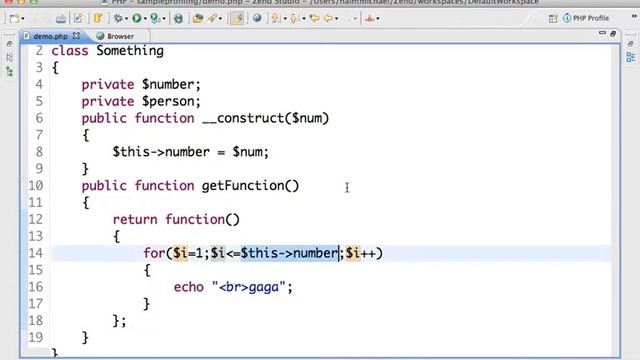This screenshot has width=640, height=360.
Task: Click the 'for' keyword on line 14
Action: pyautogui.click(x=154, y=253)
